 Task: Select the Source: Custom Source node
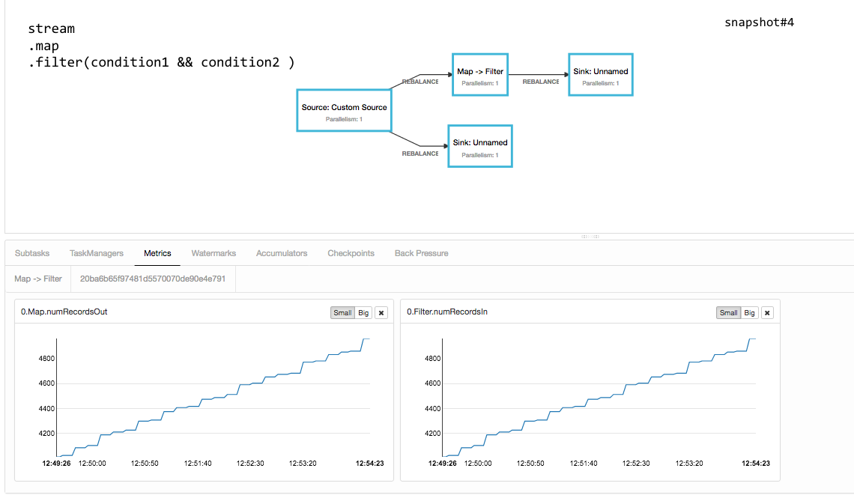(344, 111)
